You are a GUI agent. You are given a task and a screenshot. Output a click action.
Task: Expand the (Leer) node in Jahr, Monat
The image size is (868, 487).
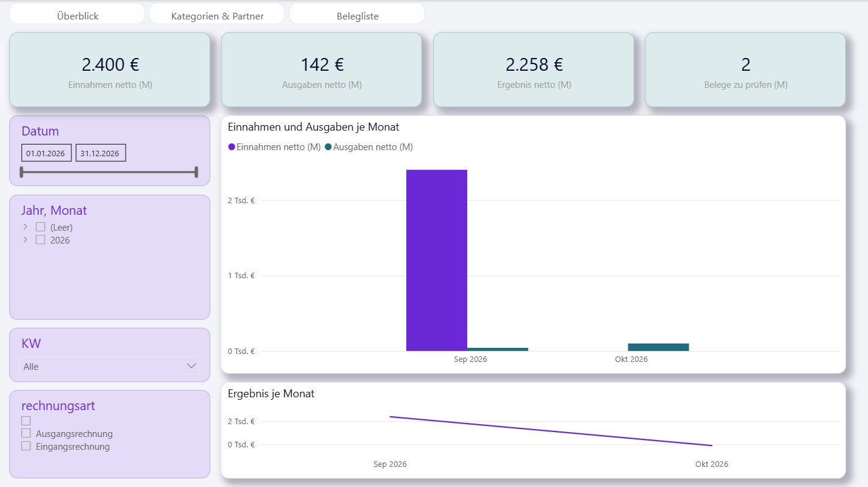click(x=26, y=227)
